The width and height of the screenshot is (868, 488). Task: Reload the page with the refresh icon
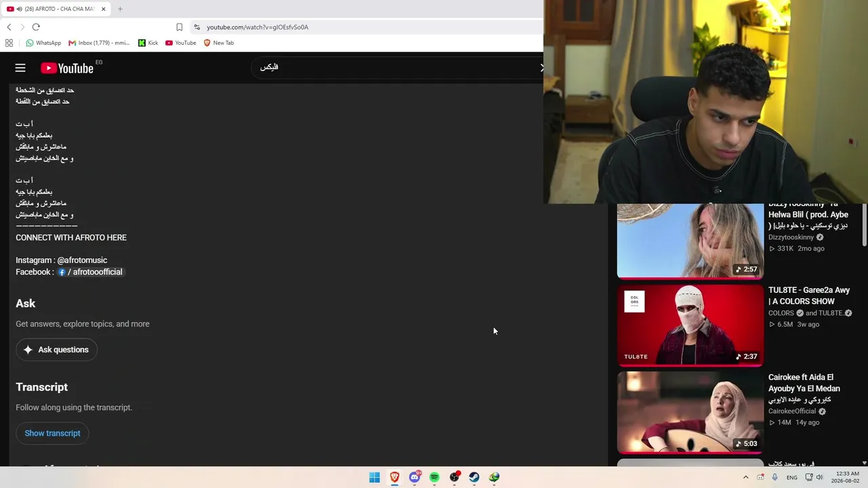tap(36, 27)
